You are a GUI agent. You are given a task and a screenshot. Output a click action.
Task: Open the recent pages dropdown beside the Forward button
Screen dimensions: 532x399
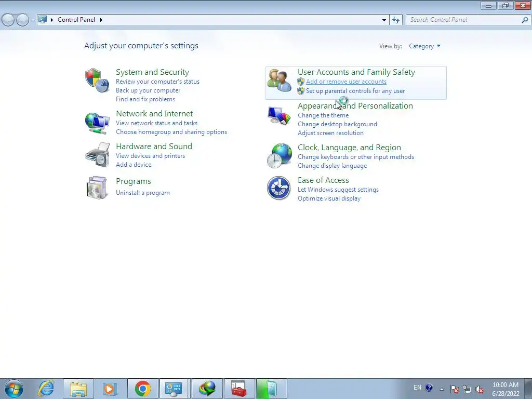coord(33,20)
